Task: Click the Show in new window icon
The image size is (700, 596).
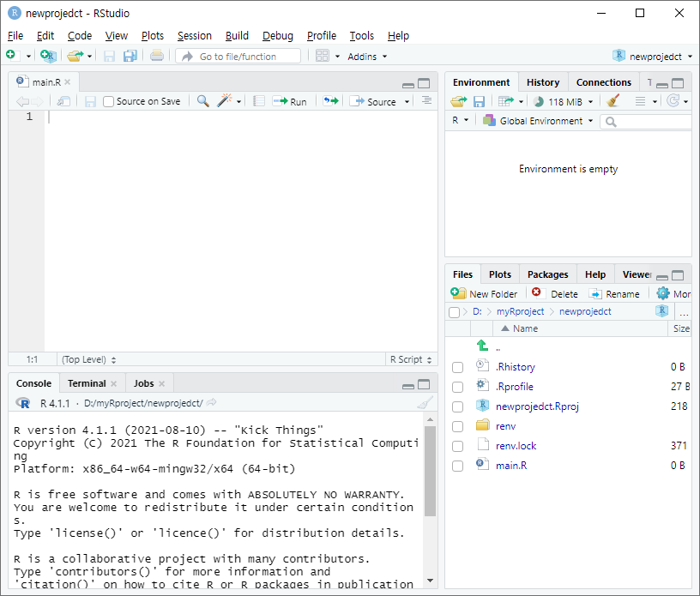Action: [63, 102]
